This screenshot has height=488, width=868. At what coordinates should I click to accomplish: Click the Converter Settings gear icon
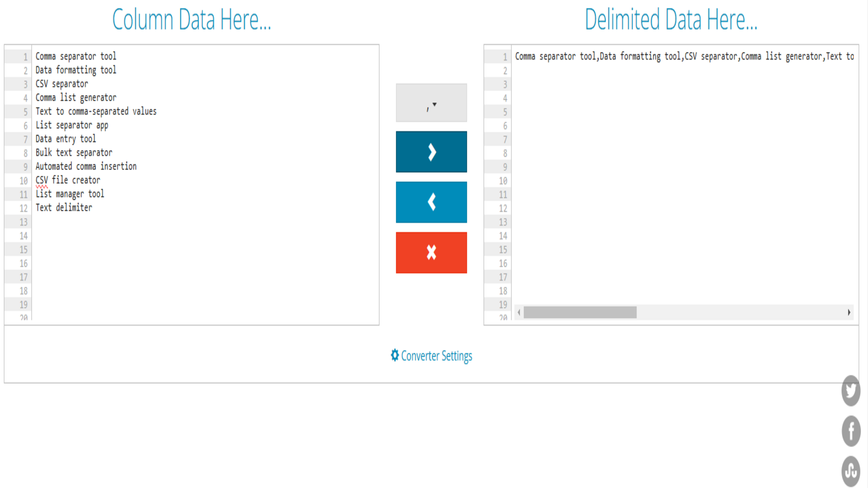(395, 355)
